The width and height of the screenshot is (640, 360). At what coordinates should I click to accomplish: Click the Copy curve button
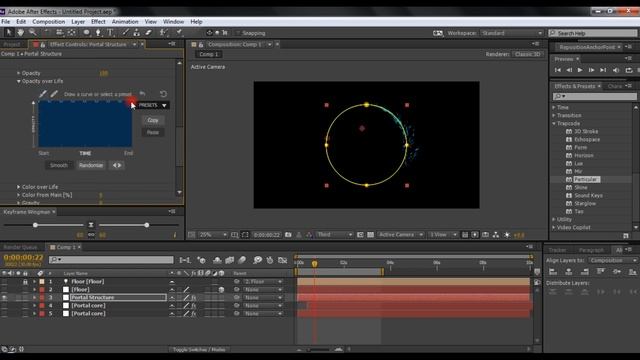153,120
